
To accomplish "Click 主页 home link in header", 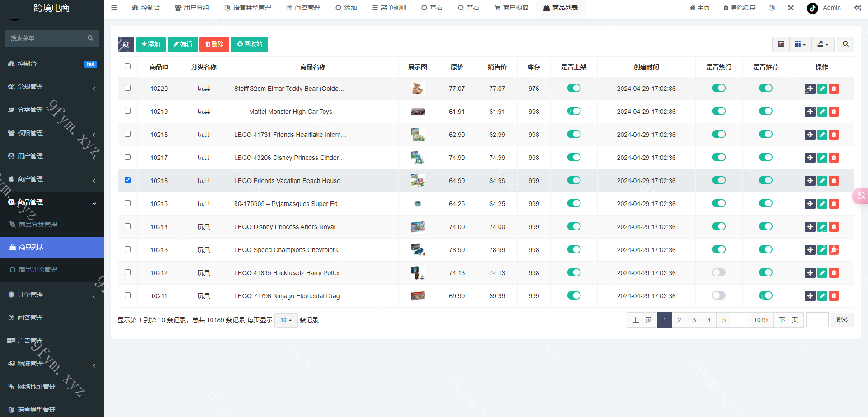I will [x=700, y=8].
